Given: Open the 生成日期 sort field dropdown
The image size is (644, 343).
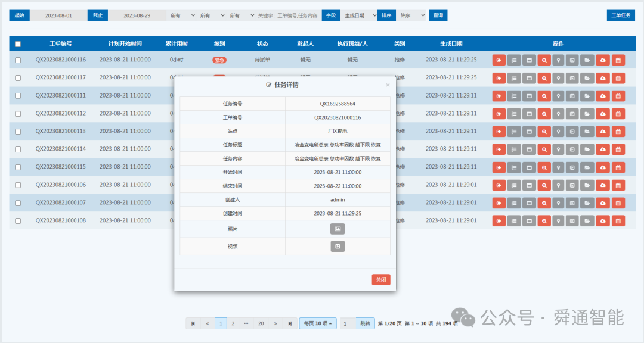Looking at the screenshot, I should (x=357, y=15).
